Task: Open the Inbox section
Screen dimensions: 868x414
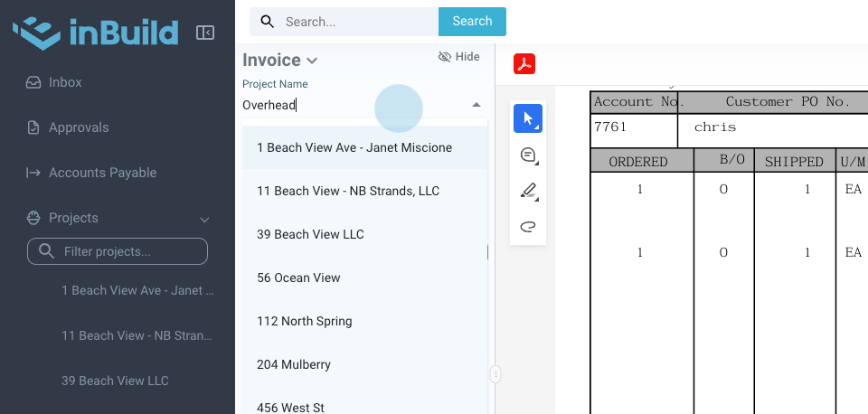Action: 65,82
